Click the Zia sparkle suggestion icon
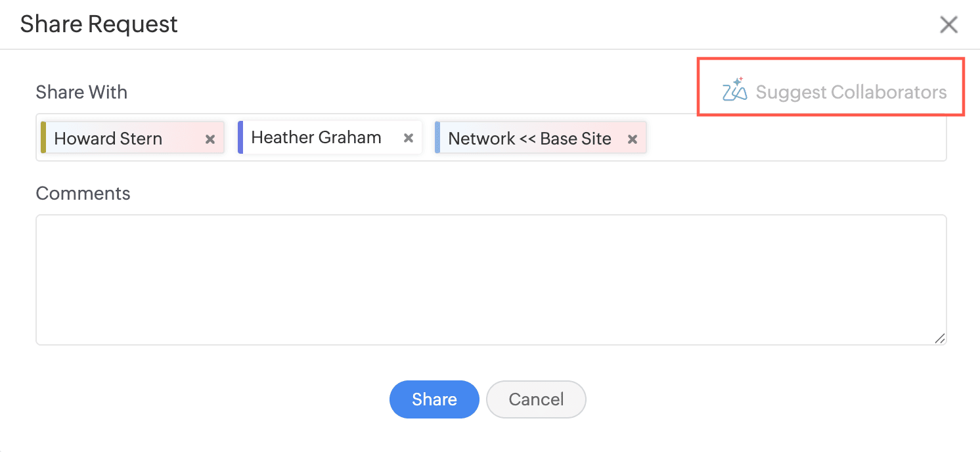 tap(734, 90)
